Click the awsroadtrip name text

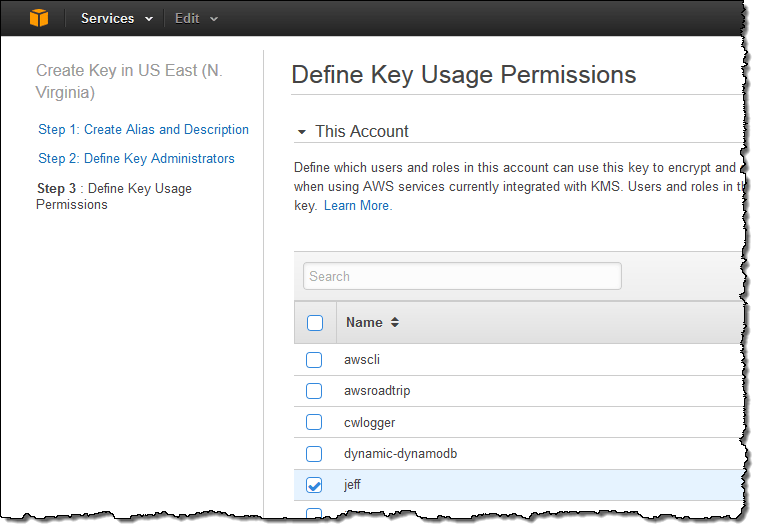377,391
